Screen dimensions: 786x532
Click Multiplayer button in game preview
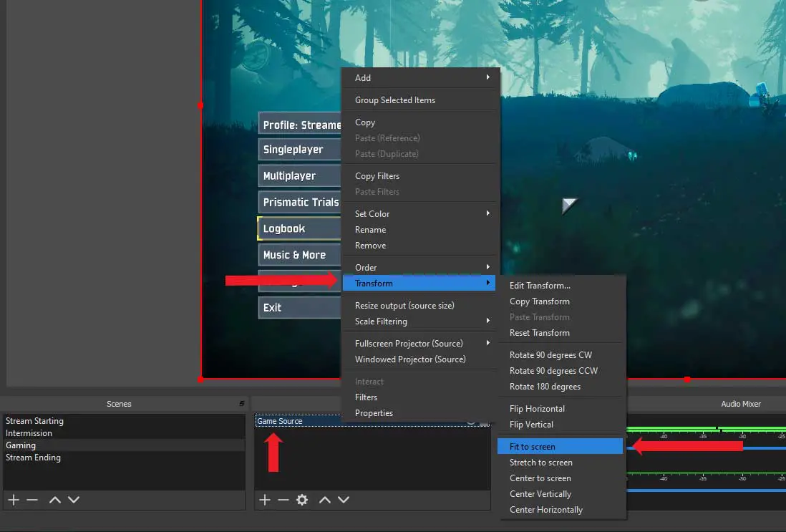click(x=299, y=176)
